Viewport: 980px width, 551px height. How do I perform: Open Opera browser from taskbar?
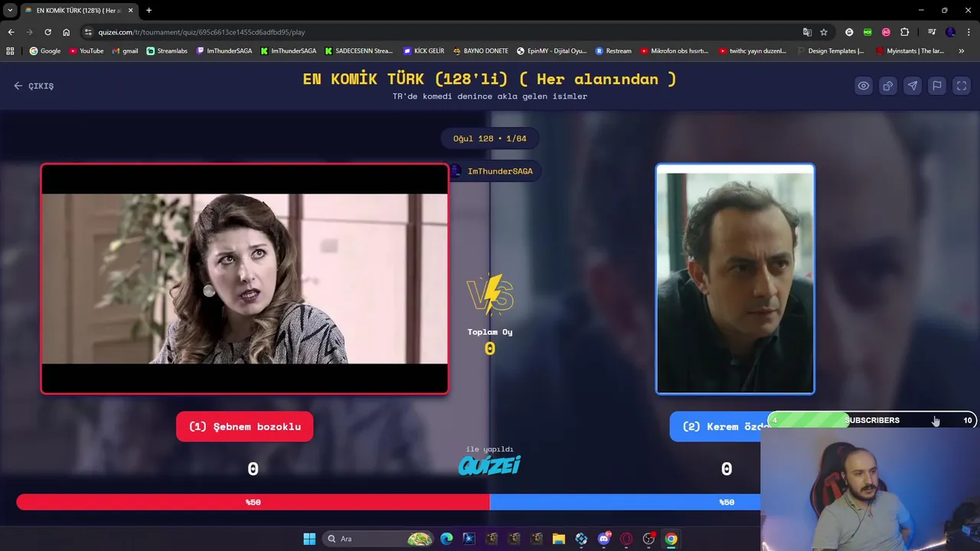pyautogui.click(x=626, y=539)
